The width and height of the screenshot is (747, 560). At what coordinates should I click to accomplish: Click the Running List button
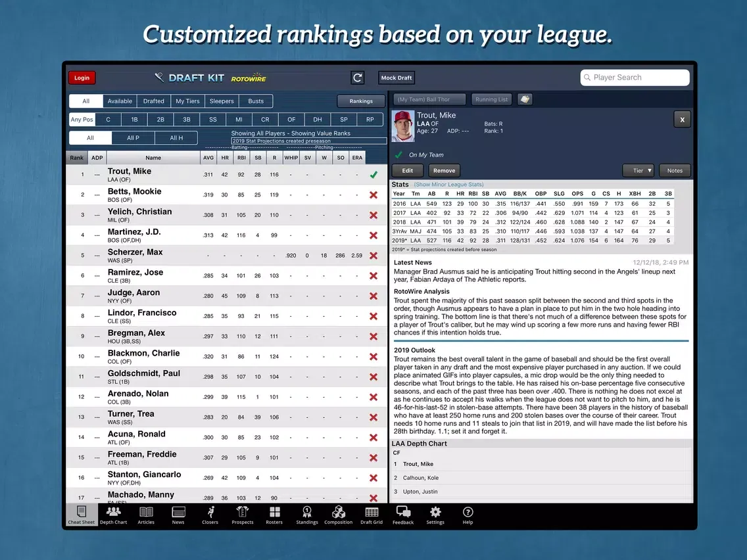[x=492, y=99]
